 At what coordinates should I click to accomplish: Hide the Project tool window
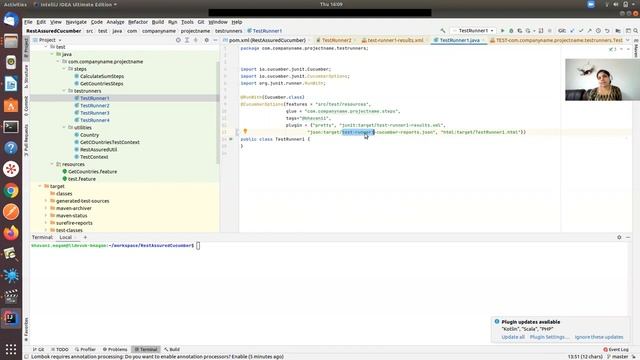[x=215, y=40]
